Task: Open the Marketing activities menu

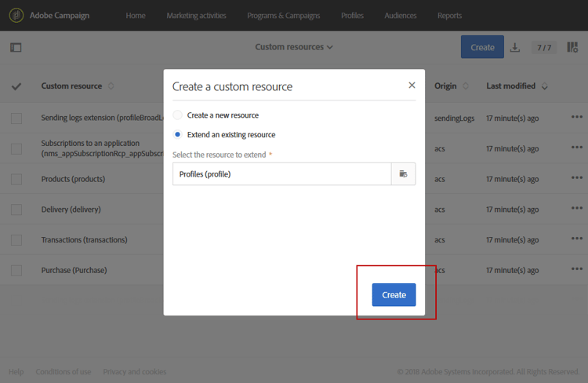Action: click(196, 16)
